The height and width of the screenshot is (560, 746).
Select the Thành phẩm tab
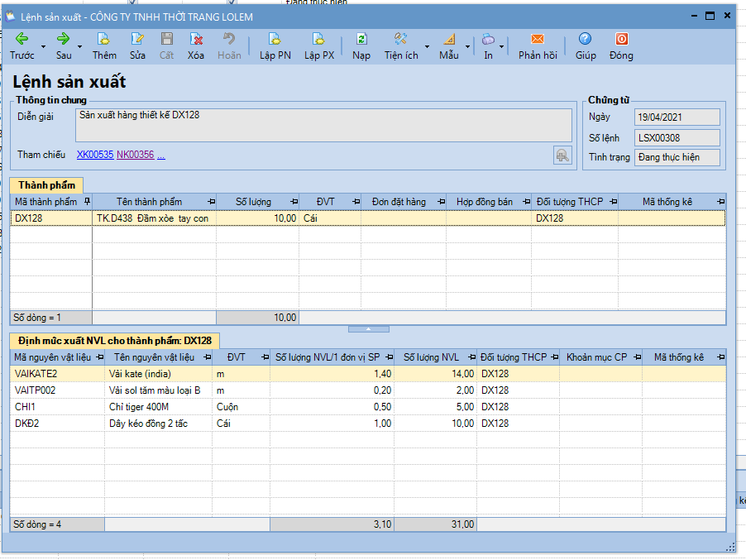point(46,185)
